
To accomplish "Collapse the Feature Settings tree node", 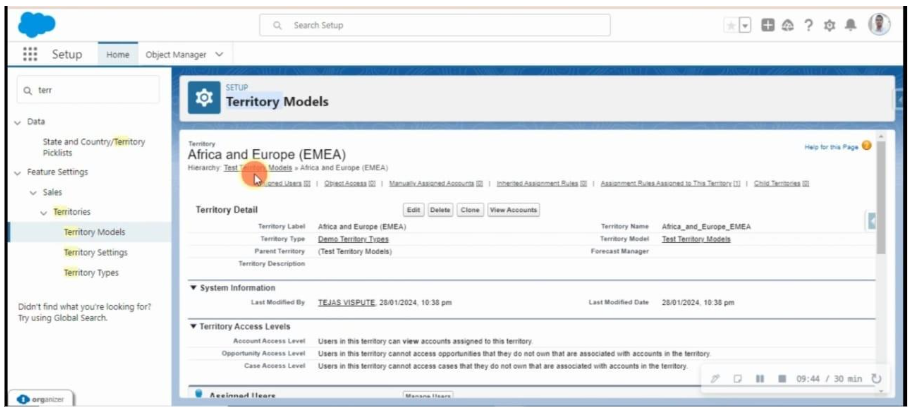I will click(18, 172).
